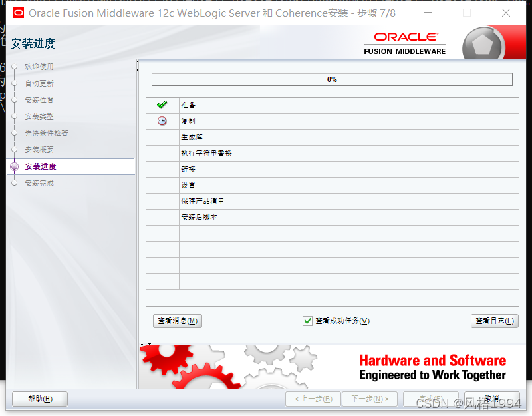Minimize the installer window
This screenshot has width=532, height=416.
(x=428, y=13)
